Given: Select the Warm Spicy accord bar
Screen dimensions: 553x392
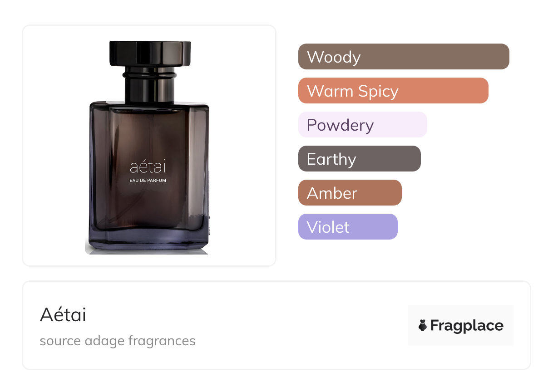Looking at the screenshot, I should pos(393,91).
